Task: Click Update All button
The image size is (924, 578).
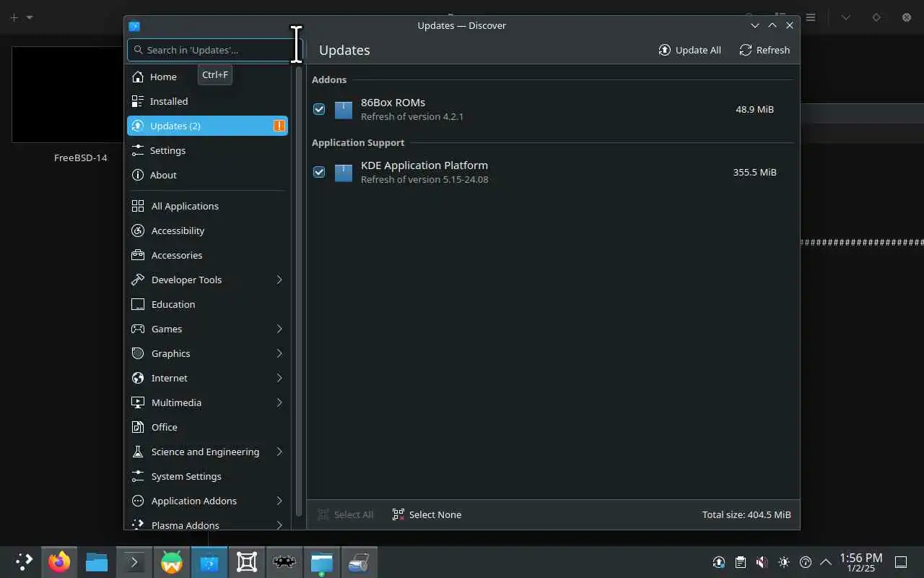Action: [689, 50]
